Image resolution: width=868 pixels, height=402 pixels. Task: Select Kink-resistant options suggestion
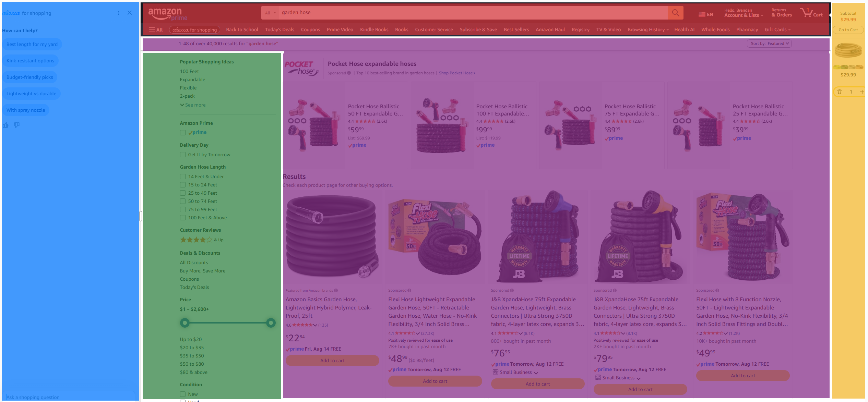coord(30,61)
